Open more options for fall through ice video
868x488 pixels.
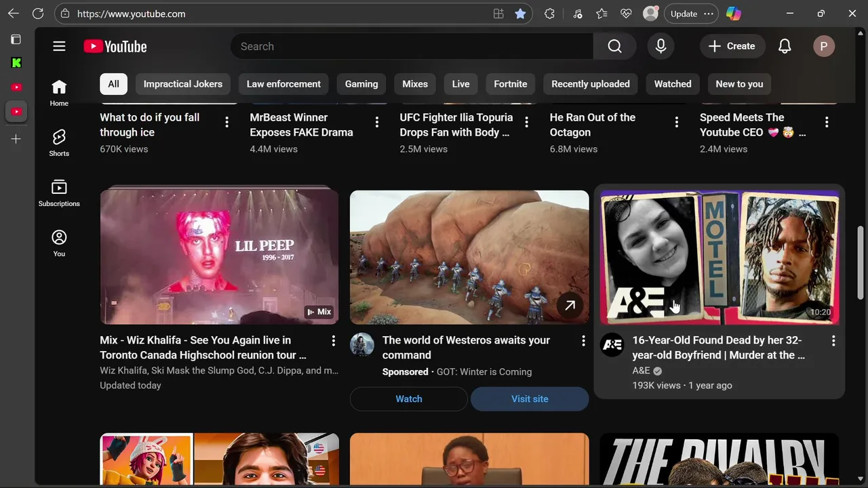tap(227, 122)
